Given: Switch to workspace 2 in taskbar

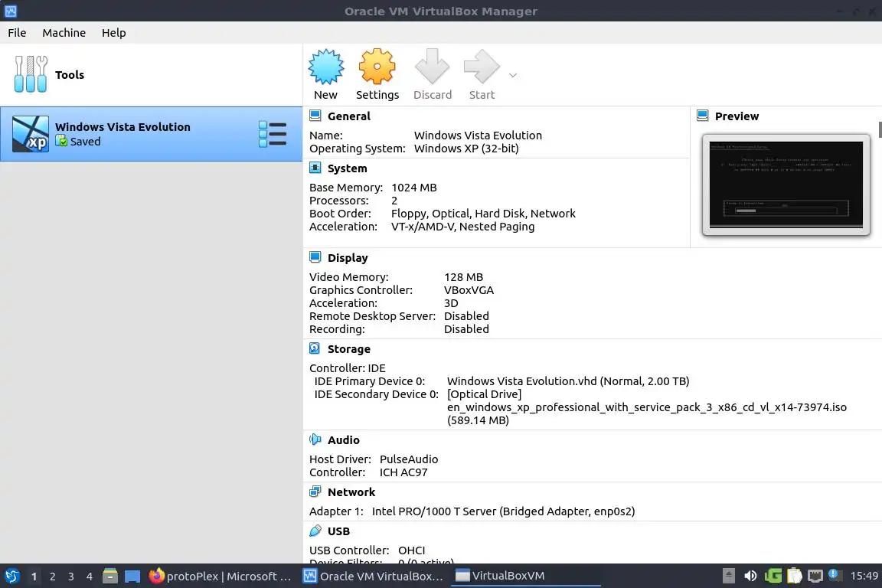Looking at the screenshot, I should click(52, 577).
